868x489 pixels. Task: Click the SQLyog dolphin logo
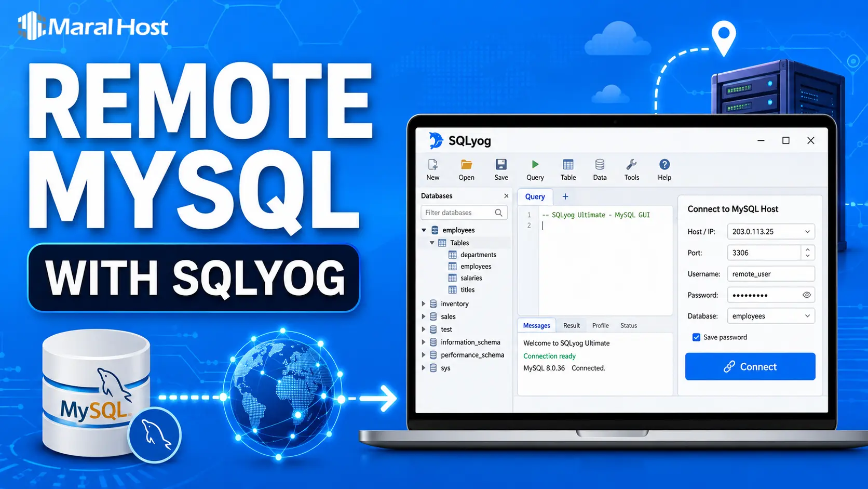(436, 140)
